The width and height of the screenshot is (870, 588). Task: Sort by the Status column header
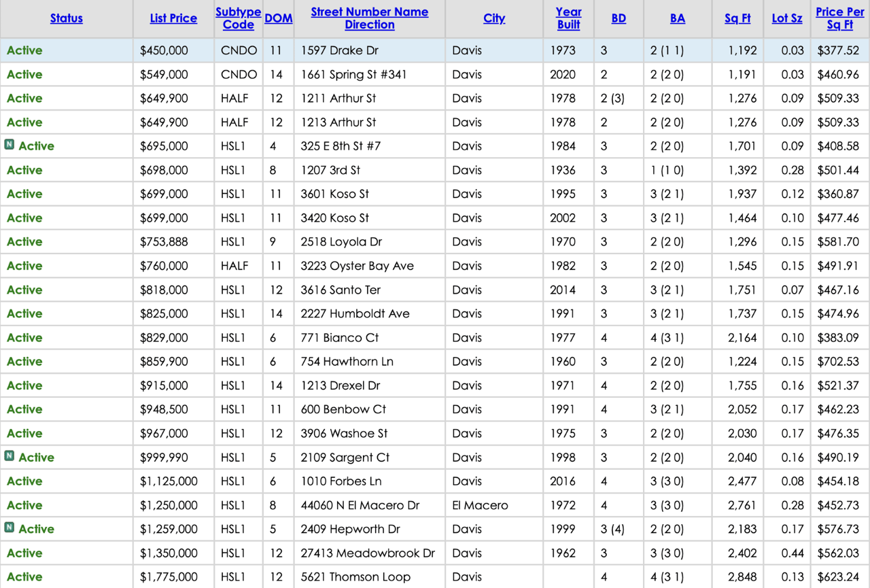tap(67, 18)
